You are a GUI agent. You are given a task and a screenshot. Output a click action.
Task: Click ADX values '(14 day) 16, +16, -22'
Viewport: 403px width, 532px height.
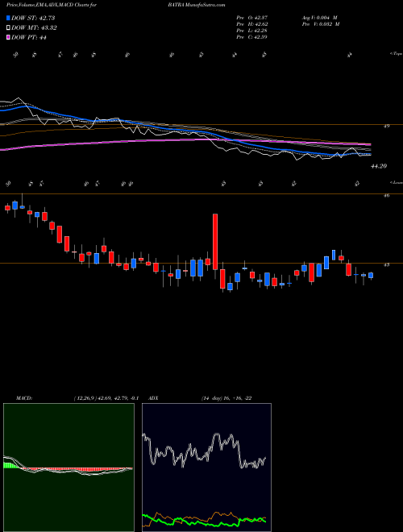(226, 398)
